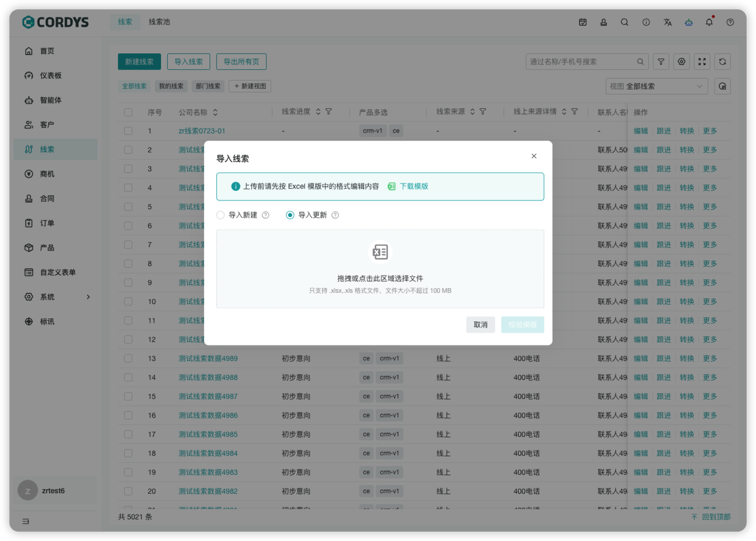Switch to the 线索池 tab
Image resolution: width=756 pixels, height=541 pixels.
159,22
